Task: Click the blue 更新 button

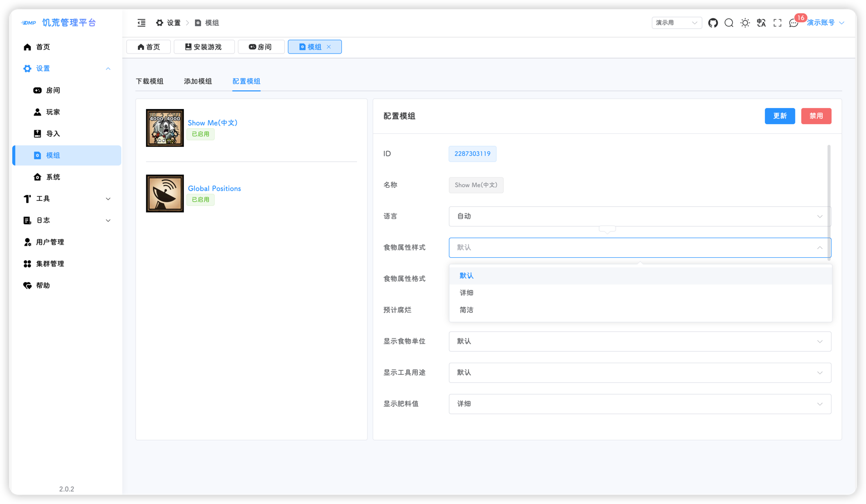Action: click(x=779, y=116)
